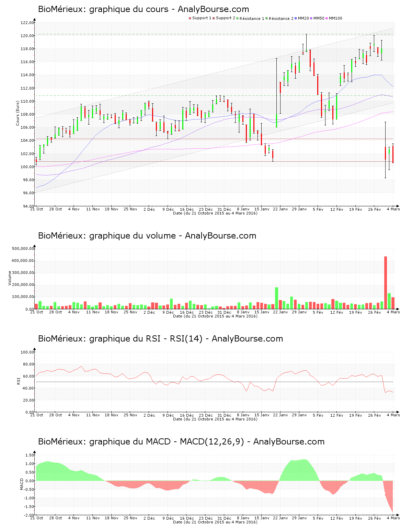Click the 120.00 value on price axis
Image resolution: width=412 pixels, height=532 pixels.
point(27,36)
